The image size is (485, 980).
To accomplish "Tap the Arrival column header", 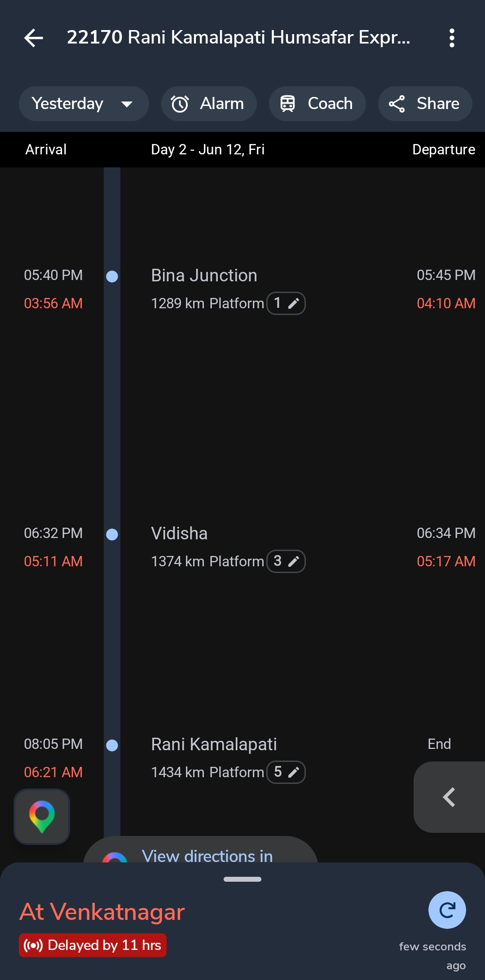I will point(46,149).
